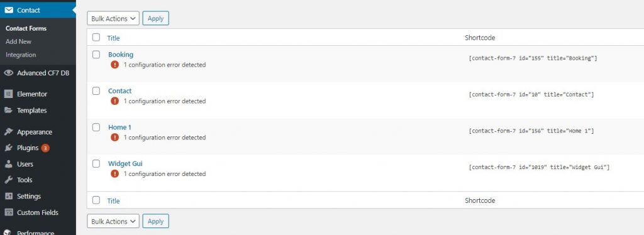The height and width of the screenshot is (235, 644).
Task: Click the Users person icon
Action: (x=9, y=164)
